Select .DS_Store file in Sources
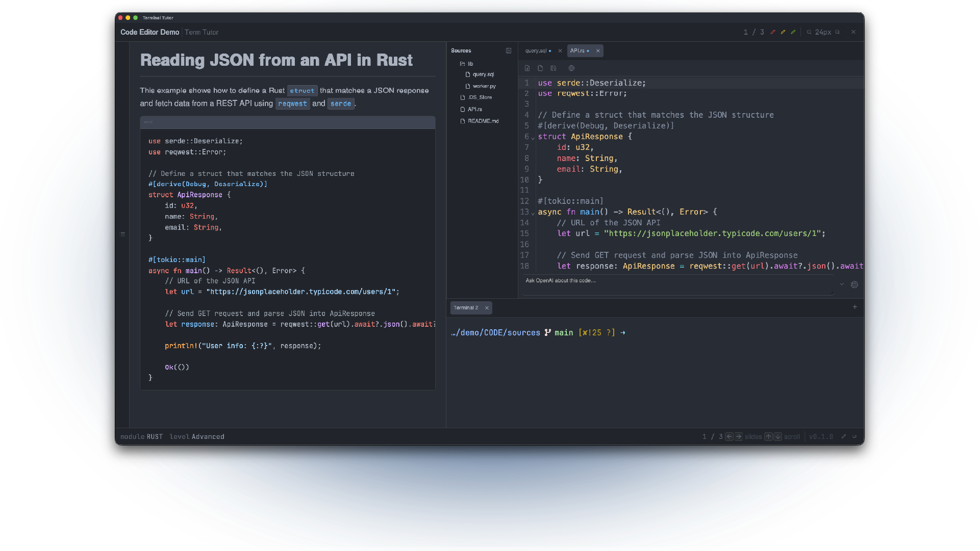 pos(476,97)
